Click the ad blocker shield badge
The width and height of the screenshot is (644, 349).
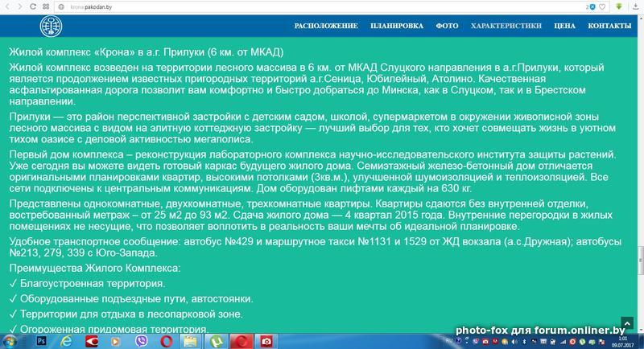592,7
